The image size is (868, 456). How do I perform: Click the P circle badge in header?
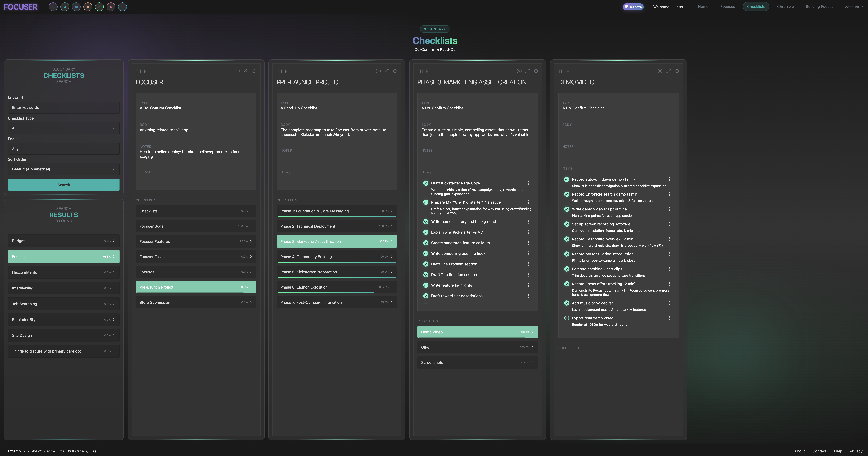click(x=122, y=7)
